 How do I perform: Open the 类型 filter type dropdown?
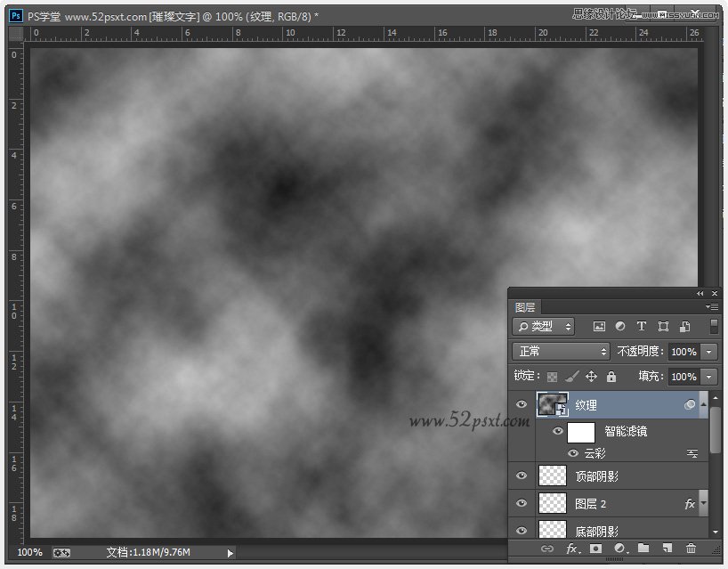point(544,327)
